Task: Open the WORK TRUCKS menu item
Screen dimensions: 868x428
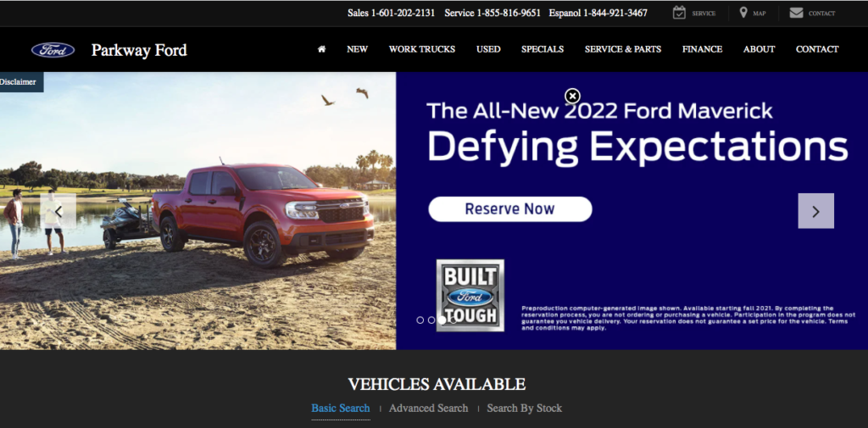Action: [x=422, y=49]
